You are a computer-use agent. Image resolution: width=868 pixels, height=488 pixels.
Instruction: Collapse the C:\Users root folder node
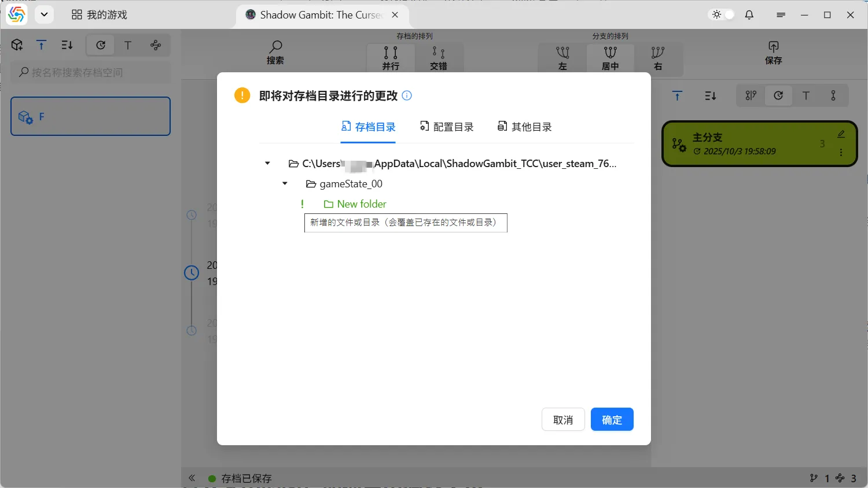(x=267, y=164)
